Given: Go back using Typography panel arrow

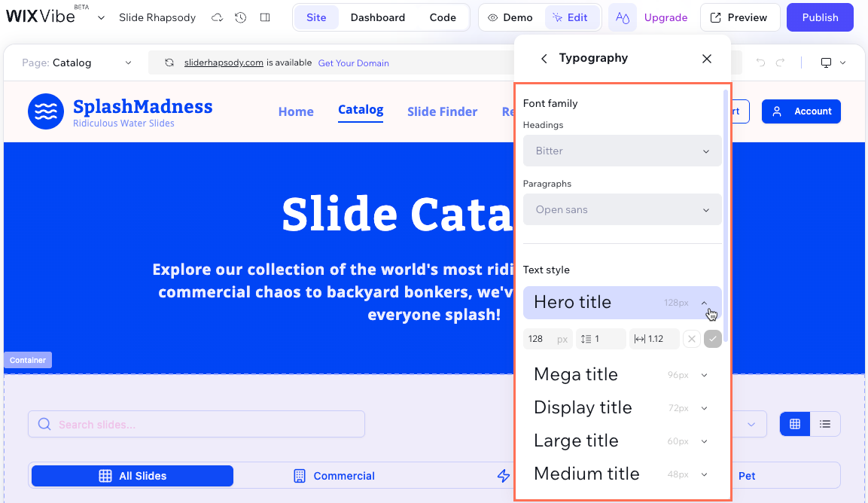Looking at the screenshot, I should (544, 59).
